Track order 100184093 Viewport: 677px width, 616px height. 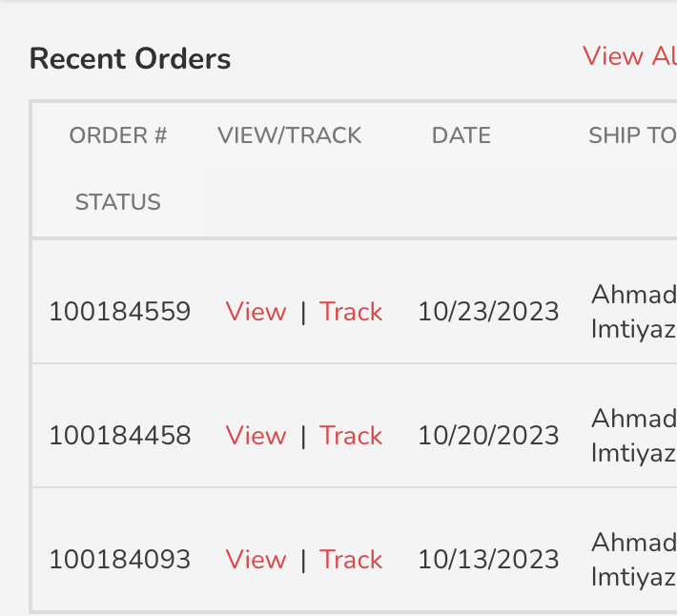(351, 560)
